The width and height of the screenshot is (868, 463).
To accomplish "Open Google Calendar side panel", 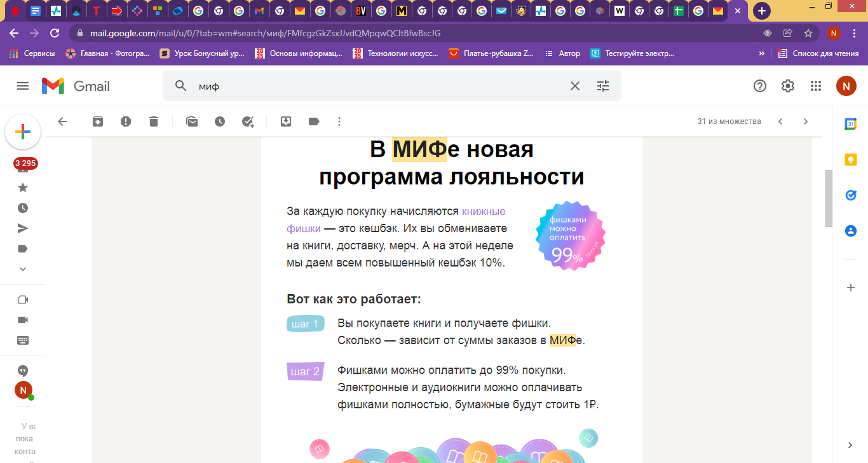I will 850,125.
